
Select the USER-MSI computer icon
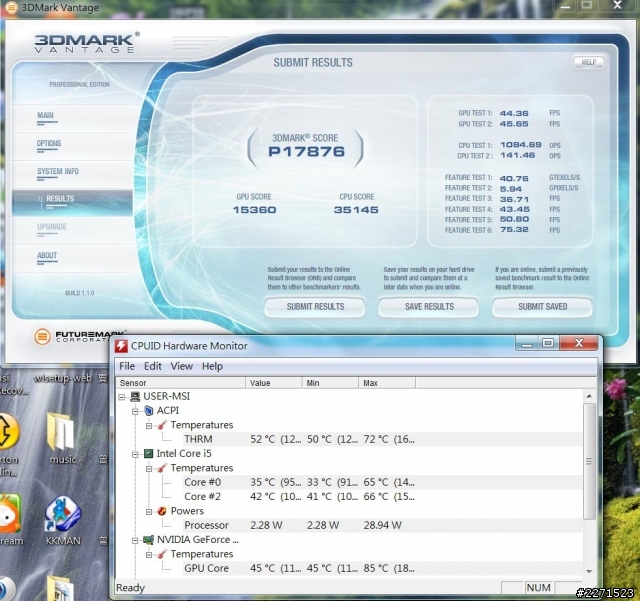tap(135, 396)
